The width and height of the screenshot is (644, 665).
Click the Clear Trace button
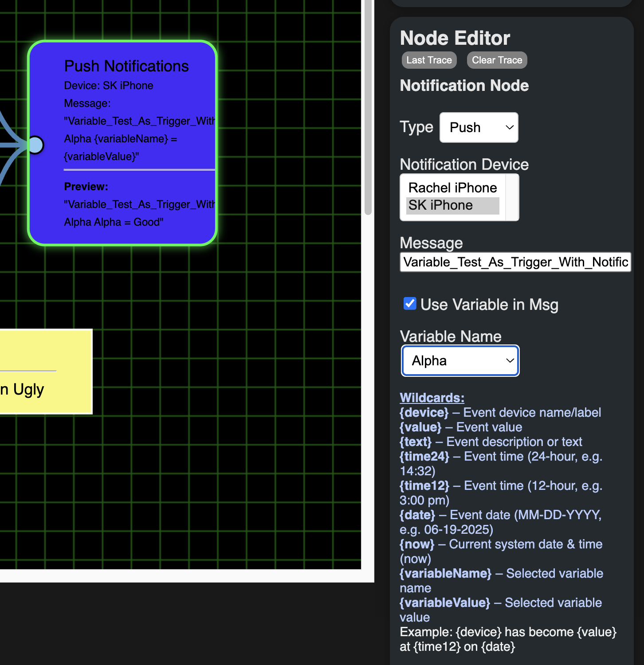[x=497, y=60]
